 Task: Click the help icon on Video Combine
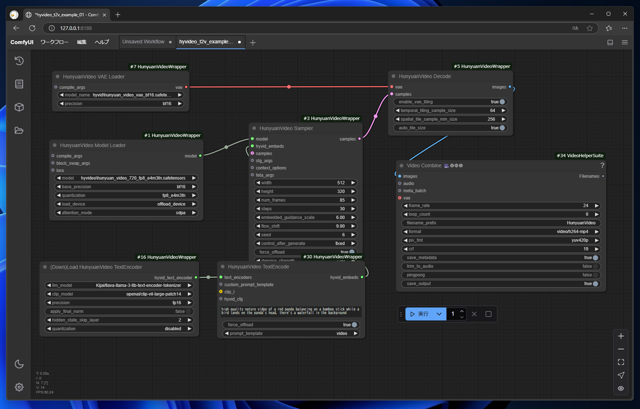point(601,166)
